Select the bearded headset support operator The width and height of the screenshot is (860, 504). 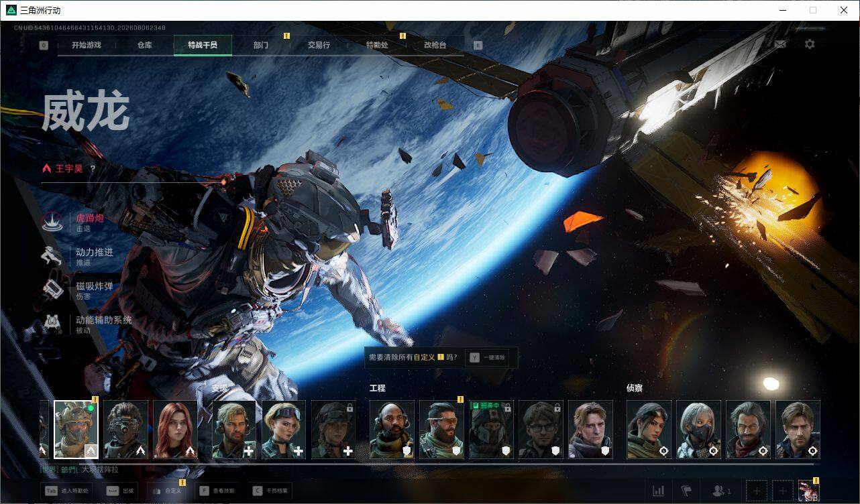tap(234, 430)
